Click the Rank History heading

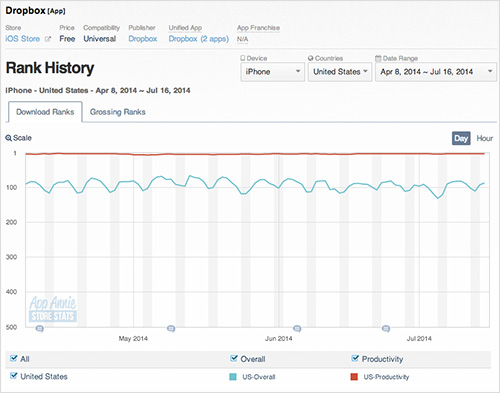point(50,68)
